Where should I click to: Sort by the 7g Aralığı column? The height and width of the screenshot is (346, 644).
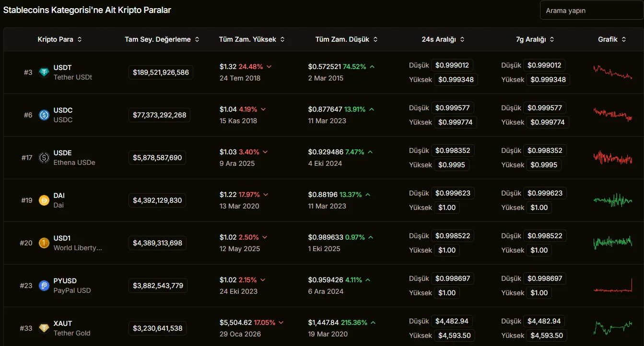[535, 39]
